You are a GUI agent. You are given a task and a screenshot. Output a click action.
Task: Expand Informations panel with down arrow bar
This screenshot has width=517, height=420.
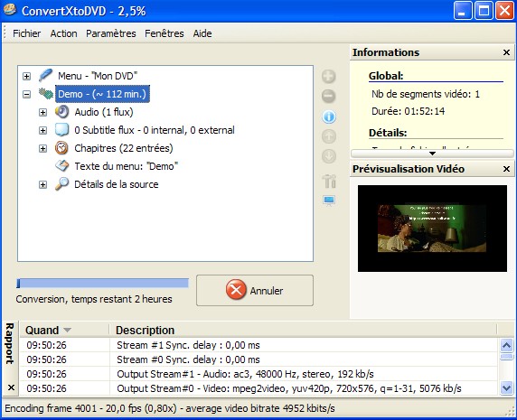point(432,154)
